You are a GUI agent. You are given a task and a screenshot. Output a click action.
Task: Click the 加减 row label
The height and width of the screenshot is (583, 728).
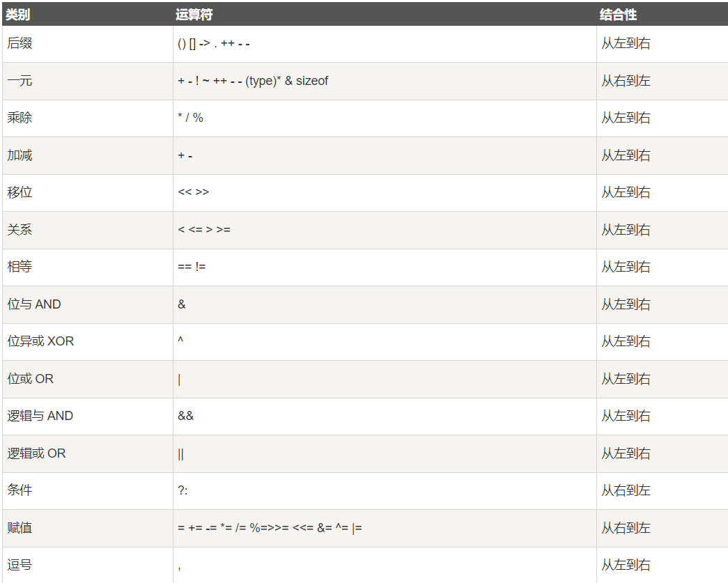pyautogui.click(x=20, y=155)
